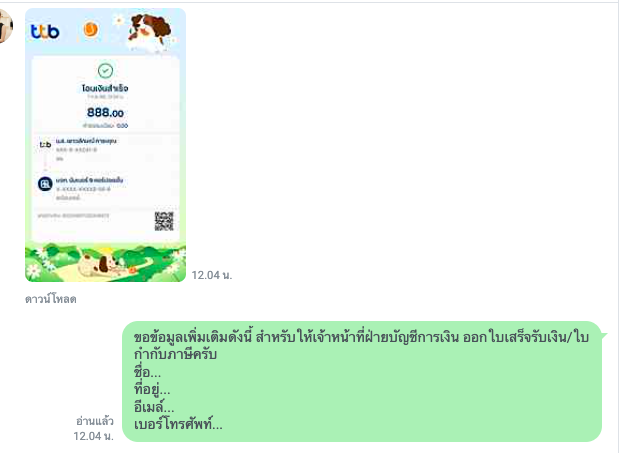619x453 pixels.
Task: Click the orange coin icon on slip
Action: pos(91,30)
